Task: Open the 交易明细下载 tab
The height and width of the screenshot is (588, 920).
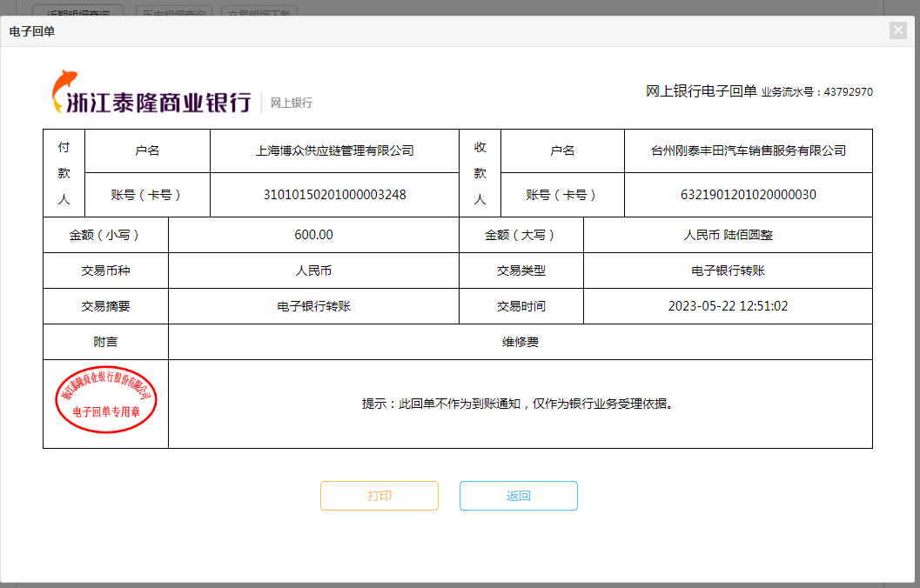Action: coord(260,11)
